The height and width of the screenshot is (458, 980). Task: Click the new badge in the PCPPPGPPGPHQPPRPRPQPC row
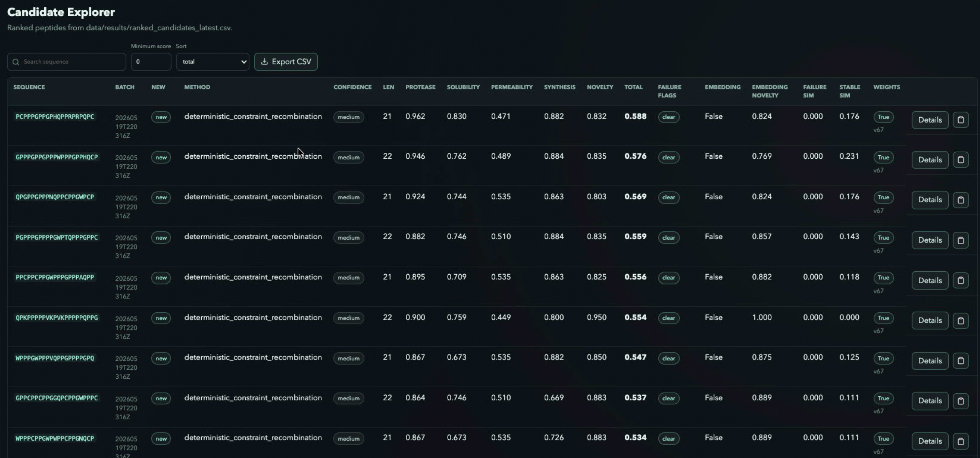(161, 117)
